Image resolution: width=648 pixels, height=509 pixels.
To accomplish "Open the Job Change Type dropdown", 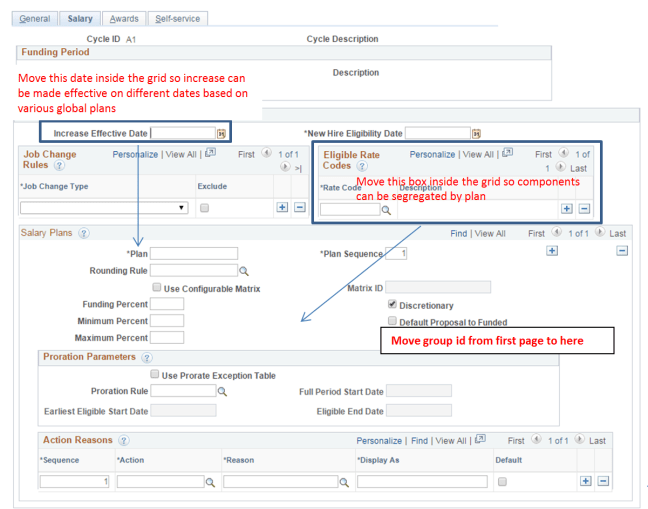I will pos(104,208).
